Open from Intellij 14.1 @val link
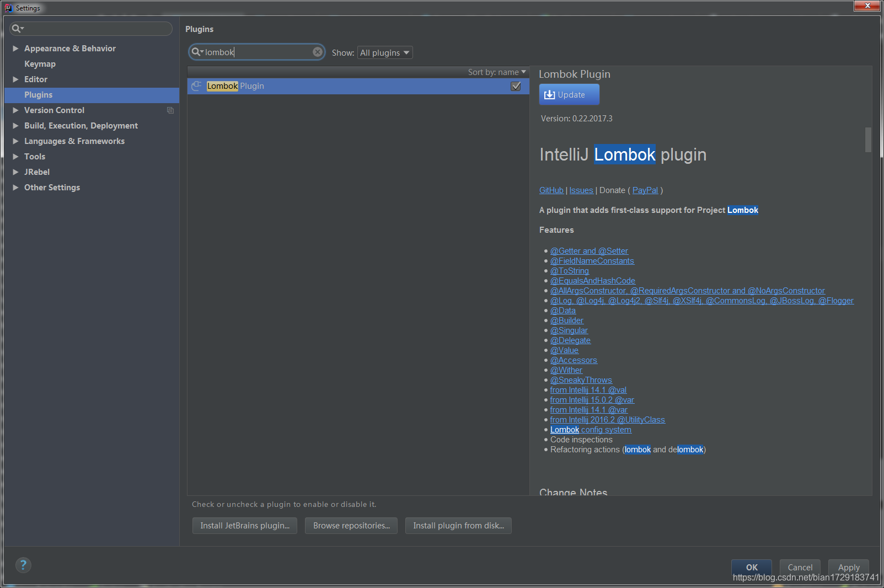Viewport: 884px width, 588px height. click(588, 390)
